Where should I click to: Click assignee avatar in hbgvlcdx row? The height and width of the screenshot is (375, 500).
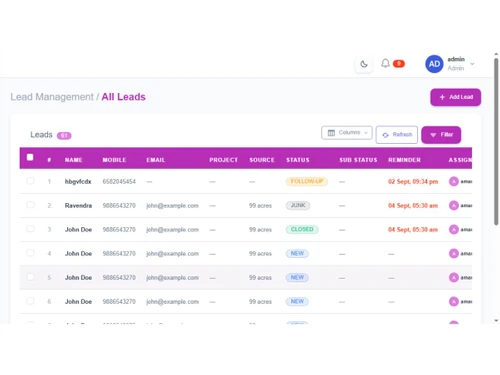454,181
